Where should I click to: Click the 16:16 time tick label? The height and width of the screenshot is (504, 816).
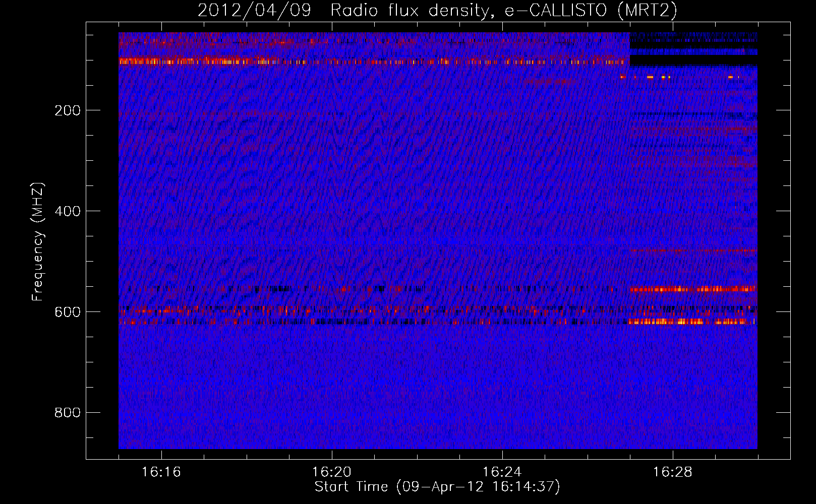pos(161,472)
